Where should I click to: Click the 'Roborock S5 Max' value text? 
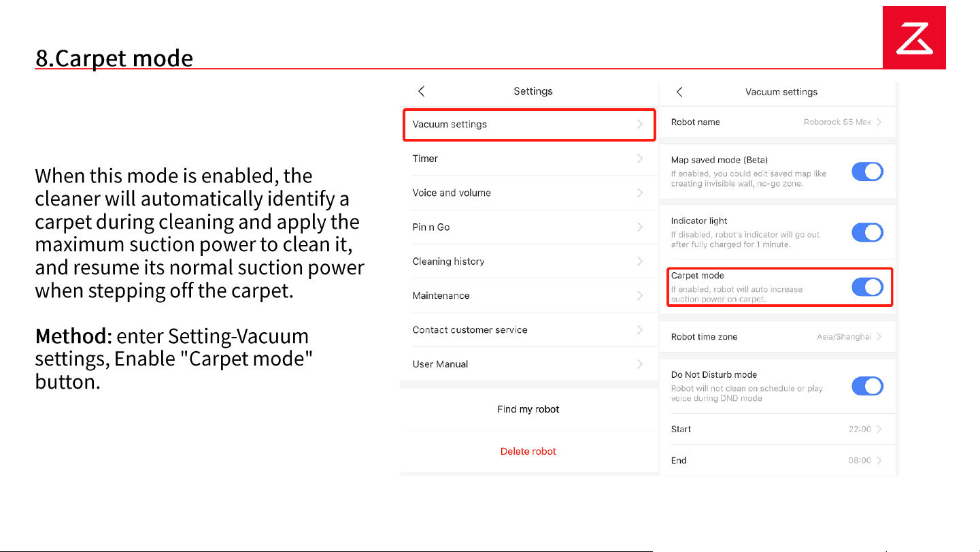click(837, 123)
